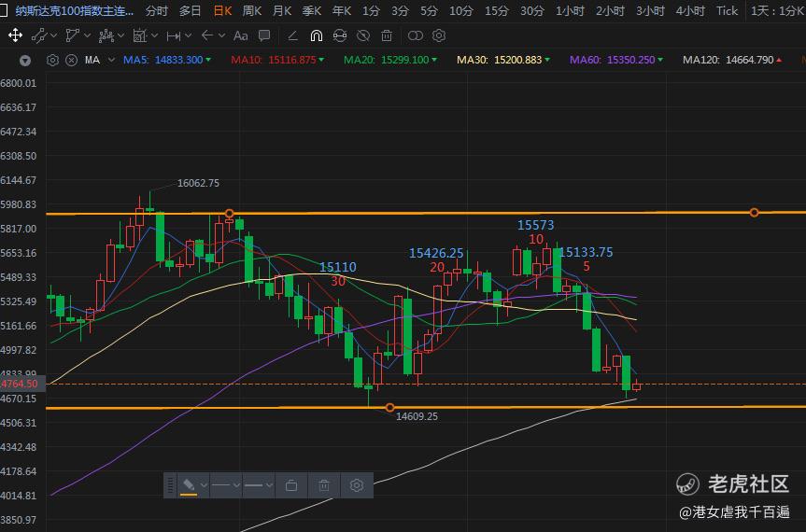Remove the MA indicator

[72, 60]
